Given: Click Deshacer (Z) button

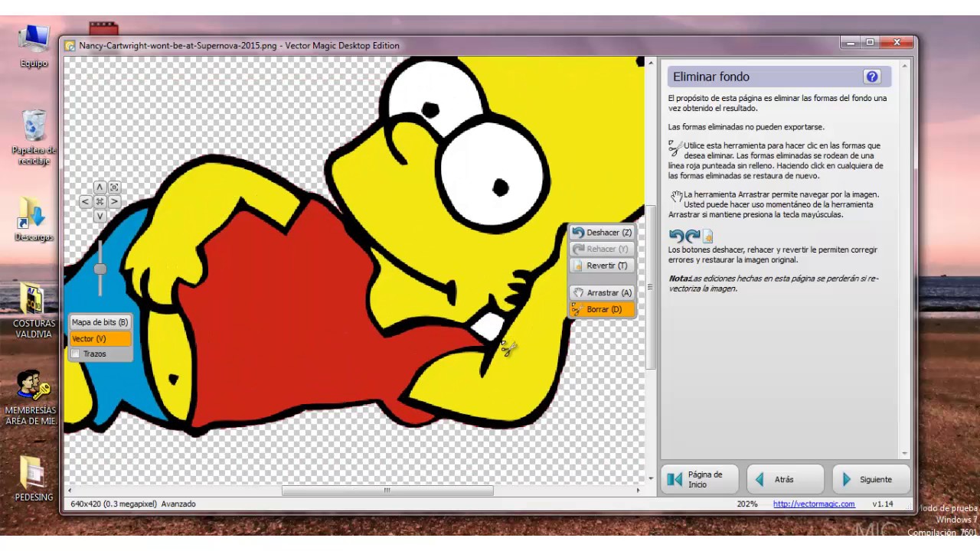Looking at the screenshot, I should (602, 233).
